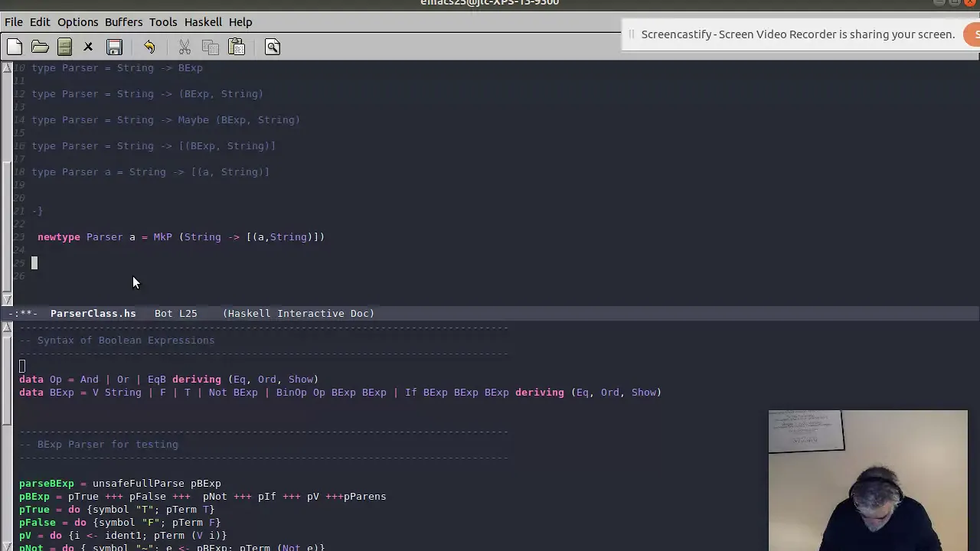This screenshot has height=551, width=980.
Task: Click the scroll-down arrow of upper window scrollbar
Action: [7, 299]
